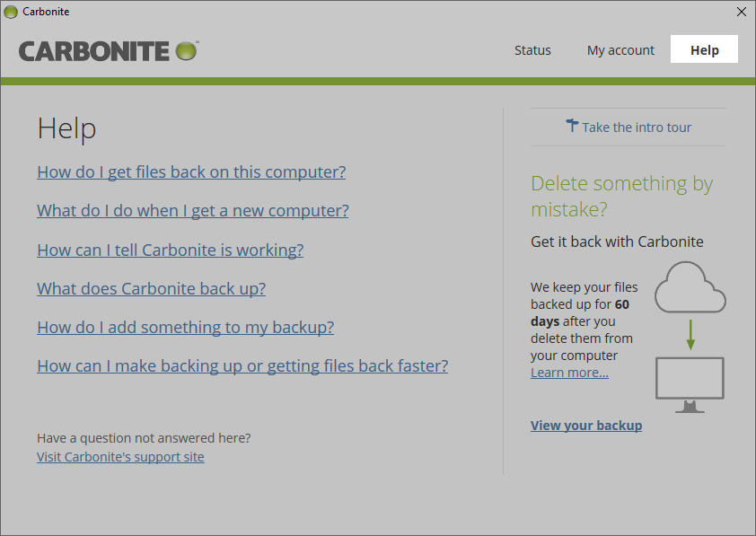Open 'How can I tell Carbonite is working' link

tap(170, 250)
